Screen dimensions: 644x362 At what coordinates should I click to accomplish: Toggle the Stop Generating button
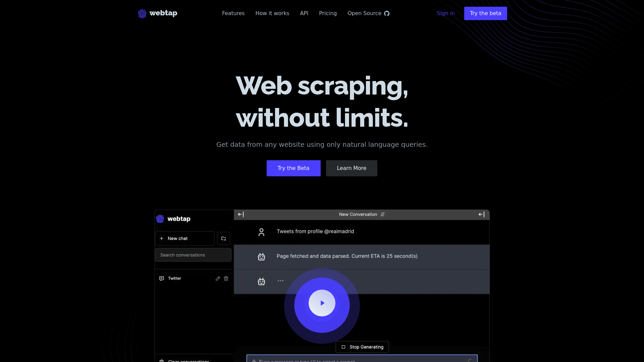pyautogui.click(x=362, y=347)
